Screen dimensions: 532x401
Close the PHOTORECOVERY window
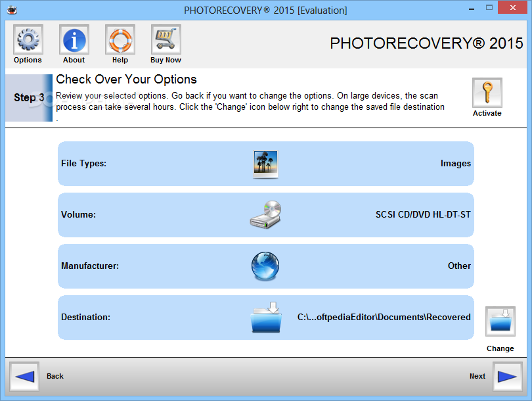pyautogui.click(x=513, y=7)
